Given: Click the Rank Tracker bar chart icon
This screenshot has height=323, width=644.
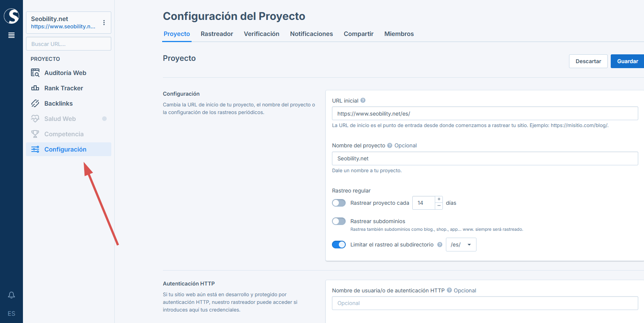Looking at the screenshot, I should click(35, 88).
